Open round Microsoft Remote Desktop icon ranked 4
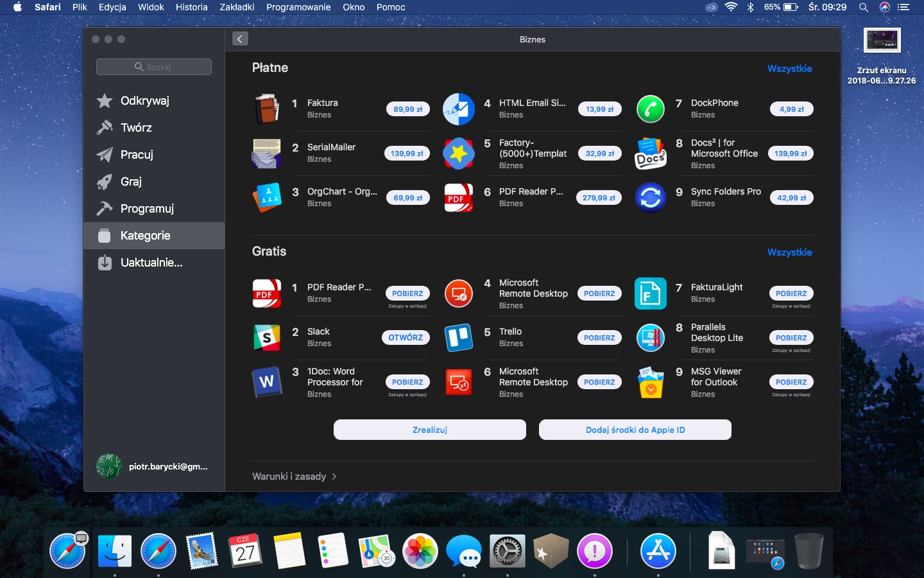924x578 pixels. [x=459, y=293]
